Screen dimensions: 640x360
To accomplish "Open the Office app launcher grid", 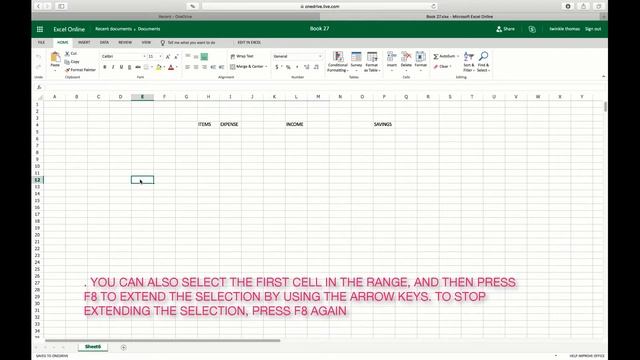I will pos(40,29).
